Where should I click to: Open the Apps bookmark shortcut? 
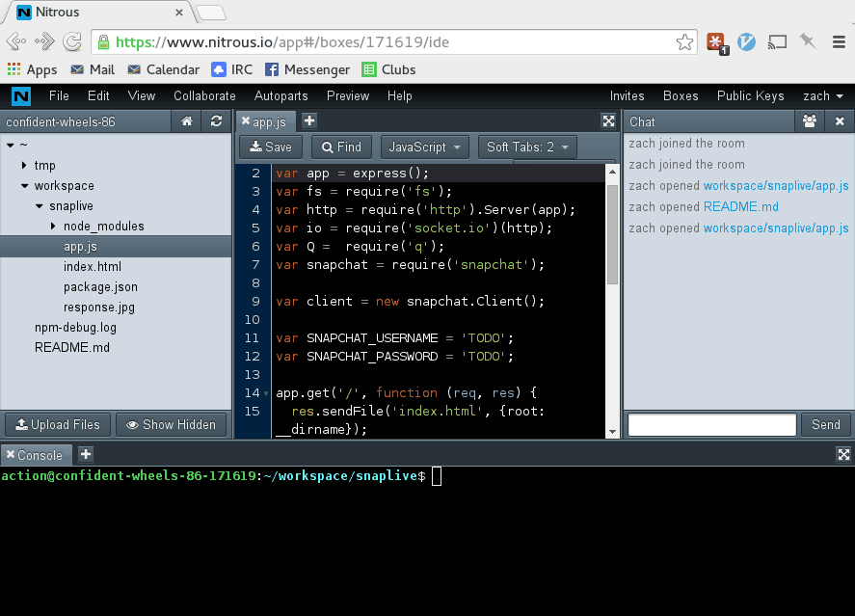tap(32, 69)
